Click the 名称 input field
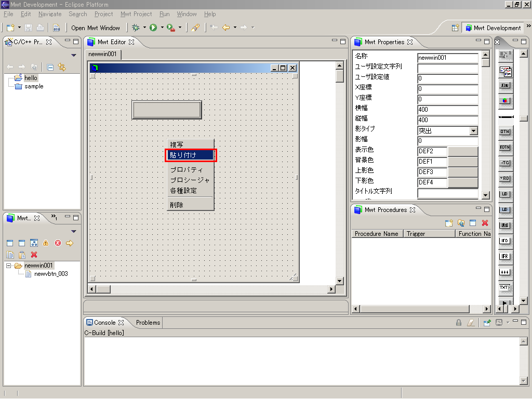Screen dimensions: 532x399 point(447,58)
